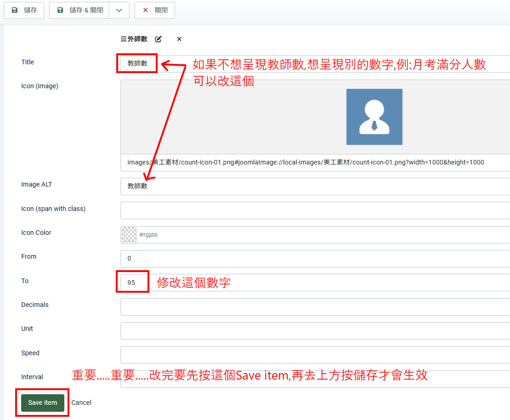Click the blue person avatar icon preview
The width and height of the screenshot is (510, 420).
pos(374,117)
